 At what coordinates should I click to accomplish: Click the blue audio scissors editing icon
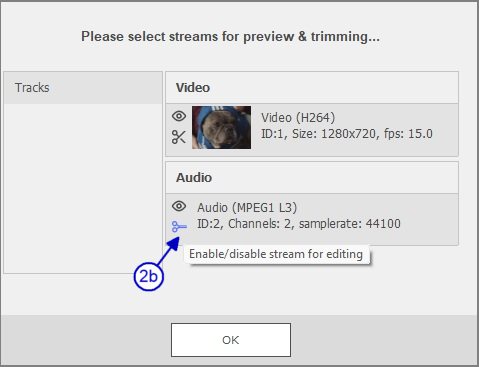pyautogui.click(x=179, y=227)
